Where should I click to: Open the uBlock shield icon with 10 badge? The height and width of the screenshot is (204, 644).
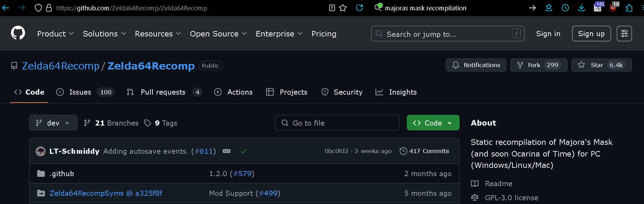614,7
